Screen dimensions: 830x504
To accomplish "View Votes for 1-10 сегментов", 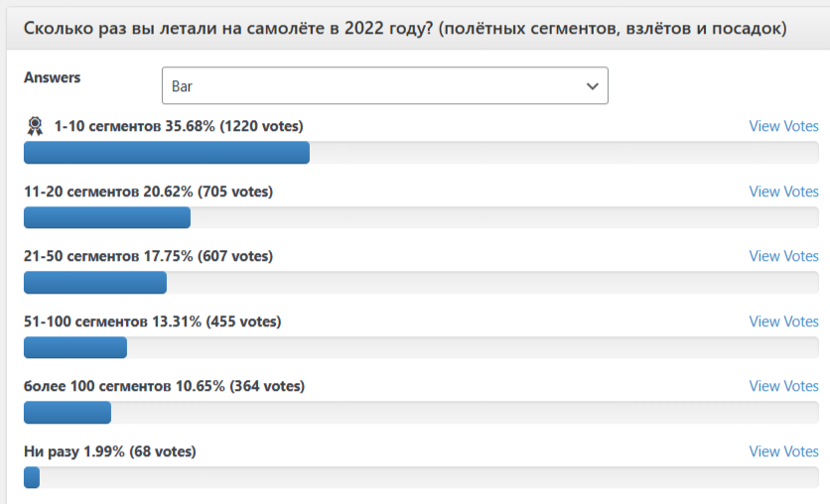I will [x=783, y=126].
